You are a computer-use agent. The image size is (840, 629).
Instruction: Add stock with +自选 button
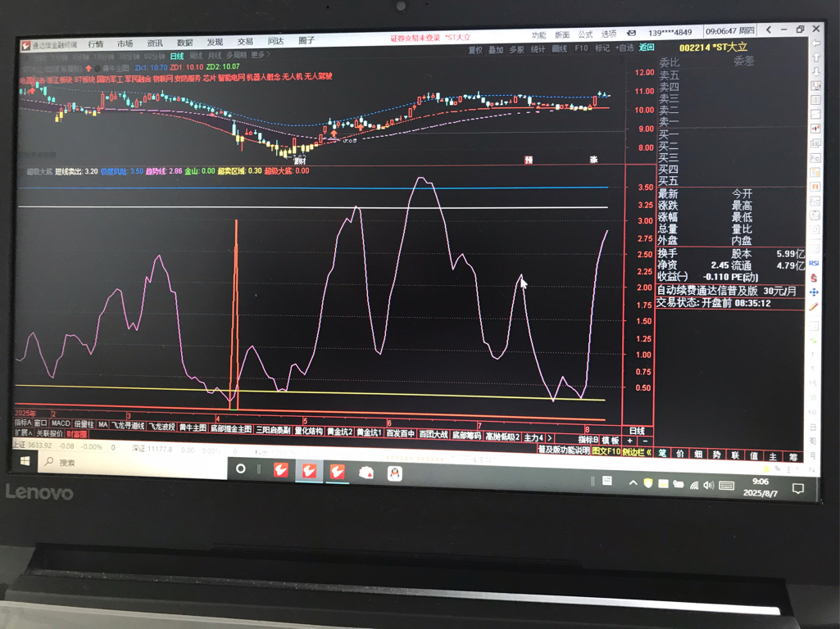coord(624,48)
